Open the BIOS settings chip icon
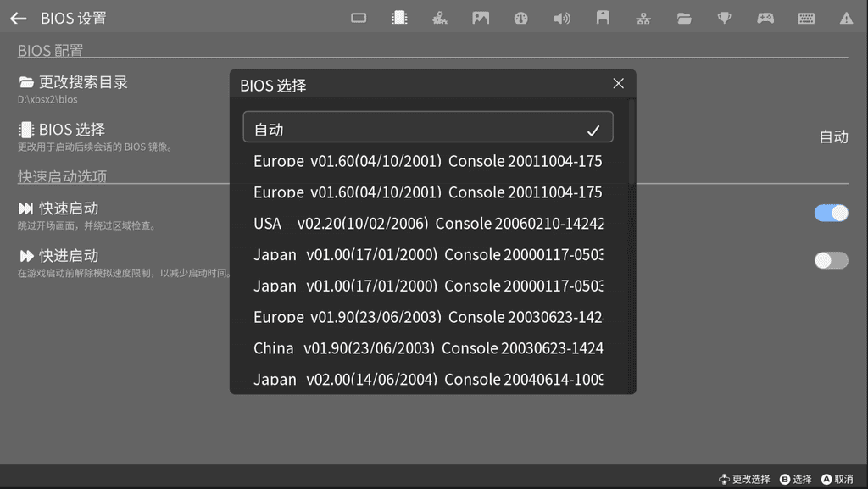Screen dimensions: 868x489 click(399, 19)
